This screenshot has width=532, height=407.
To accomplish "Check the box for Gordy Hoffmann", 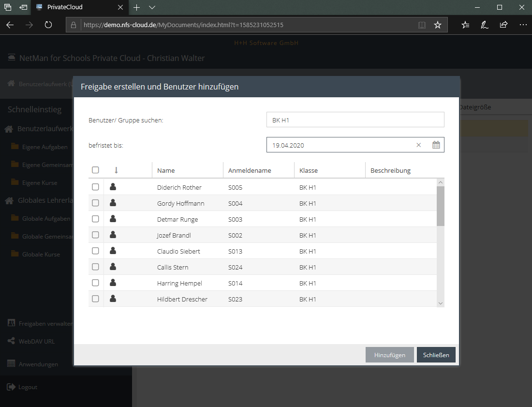I will pos(95,203).
